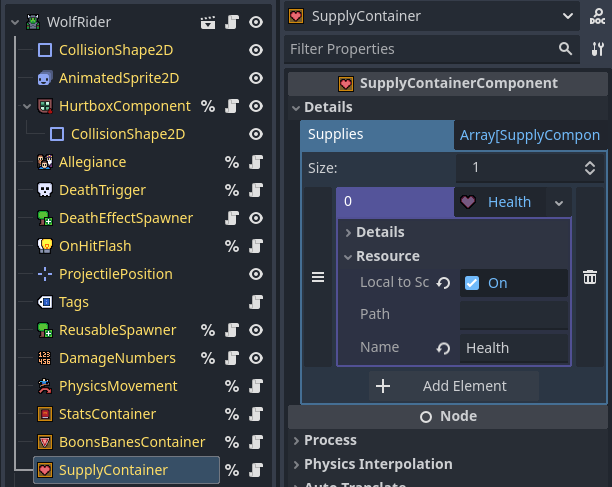Click the Health resource button

(500, 202)
